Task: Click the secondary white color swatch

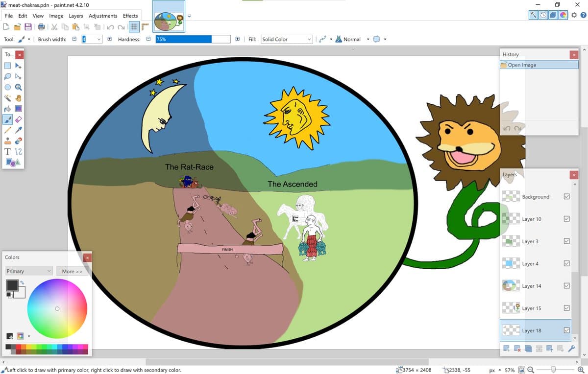Action: [x=20, y=292]
